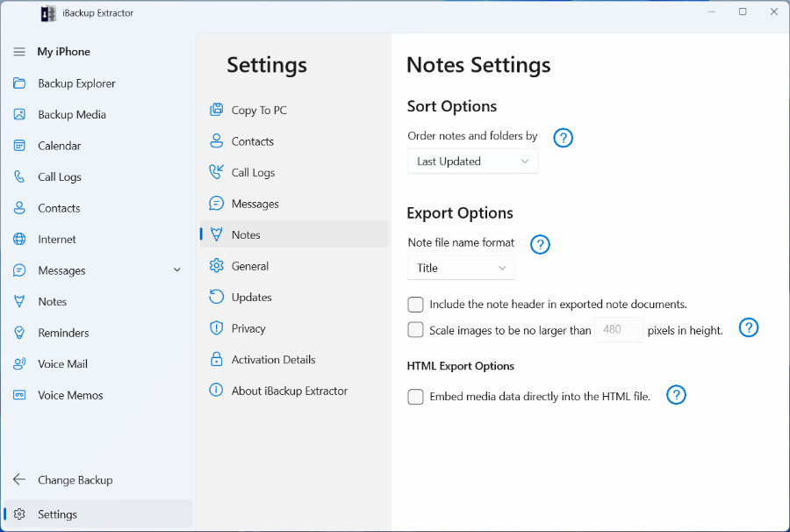The image size is (790, 532).
Task: Minimize the iBackup Extractor window
Action: tap(711, 11)
